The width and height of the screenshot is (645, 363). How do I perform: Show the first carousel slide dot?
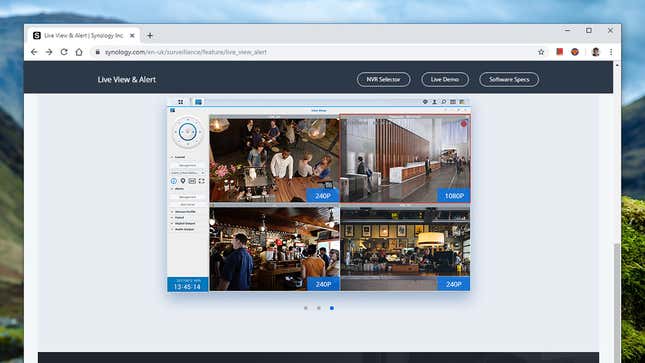(x=306, y=308)
